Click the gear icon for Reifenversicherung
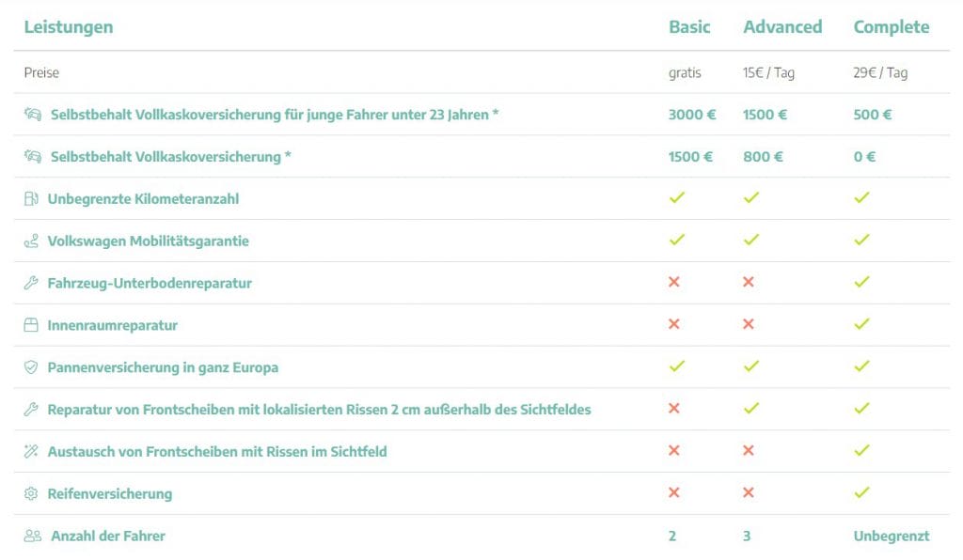 pyautogui.click(x=31, y=493)
